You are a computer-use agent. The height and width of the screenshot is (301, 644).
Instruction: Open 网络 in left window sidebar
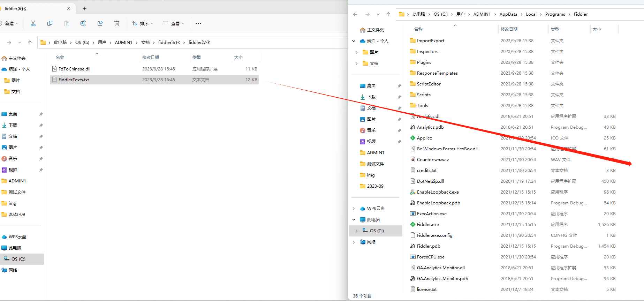13,270
